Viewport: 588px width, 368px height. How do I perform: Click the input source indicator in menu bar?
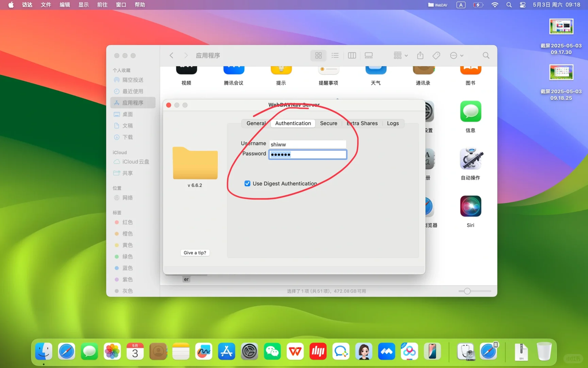click(461, 5)
